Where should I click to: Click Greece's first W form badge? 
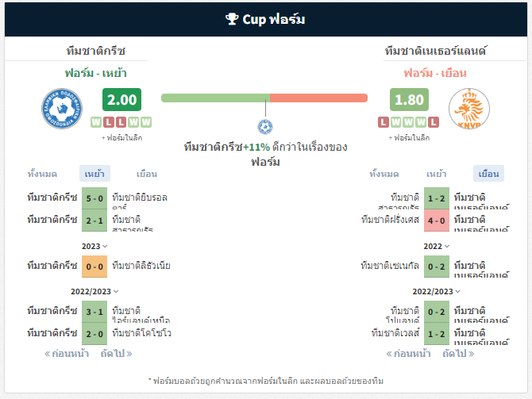coord(96,122)
